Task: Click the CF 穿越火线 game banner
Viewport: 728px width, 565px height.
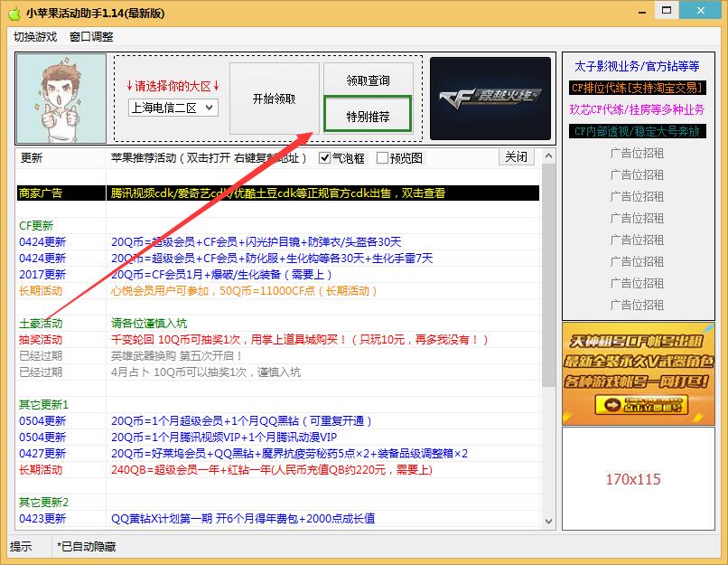Action: click(x=490, y=99)
